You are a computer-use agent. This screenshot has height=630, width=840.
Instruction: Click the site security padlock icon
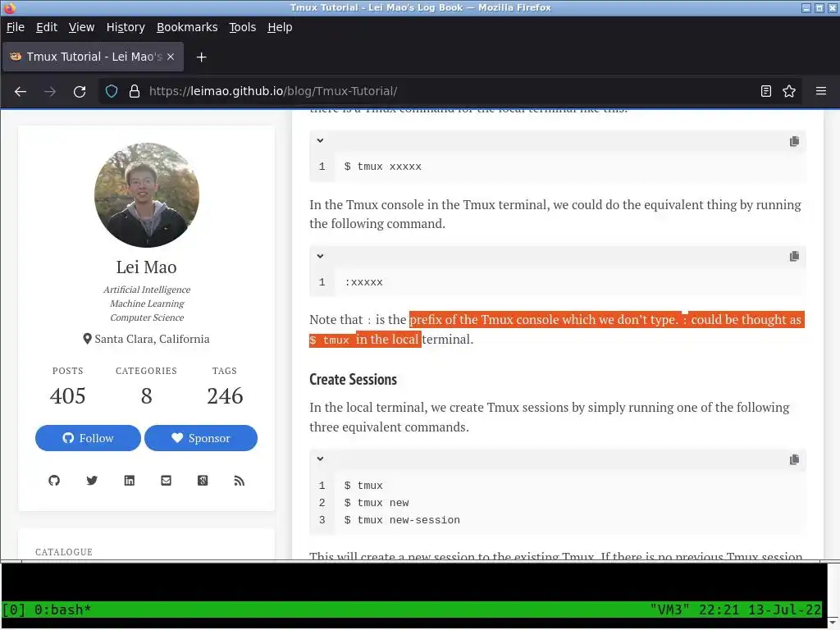point(135,92)
